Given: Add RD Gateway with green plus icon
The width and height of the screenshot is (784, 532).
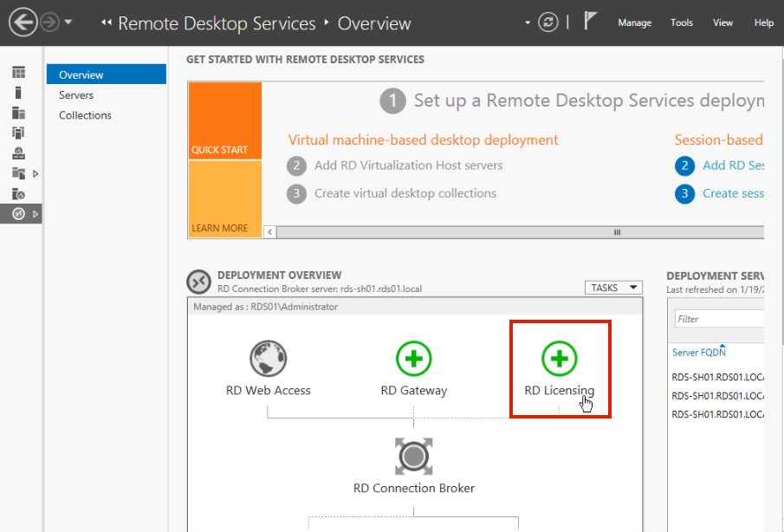Looking at the screenshot, I should tap(414, 358).
